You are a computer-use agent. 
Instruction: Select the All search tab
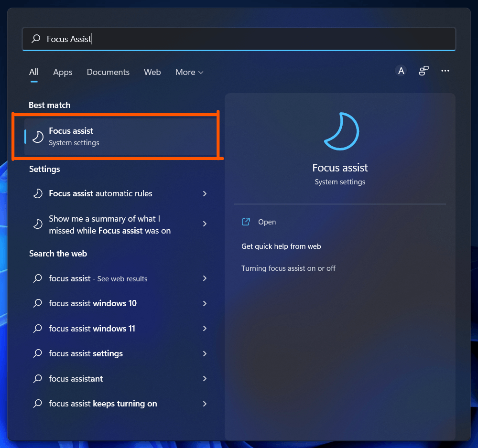tap(34, 72)
